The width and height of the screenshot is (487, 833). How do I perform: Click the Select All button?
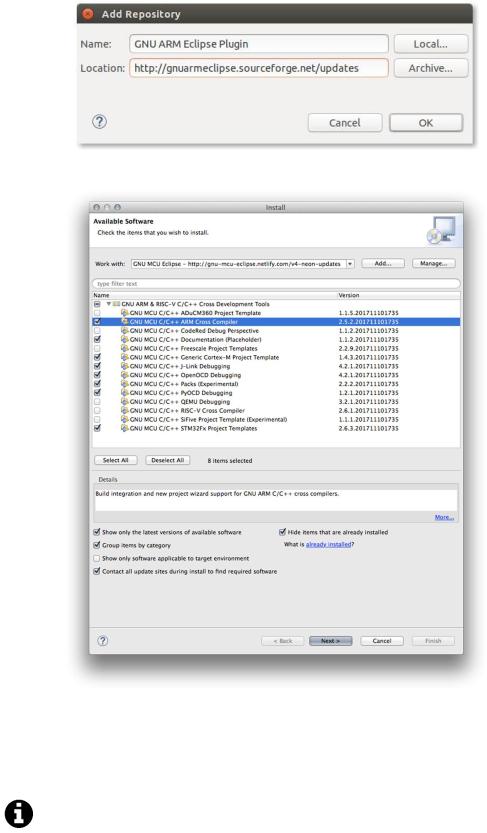point(115,460)
